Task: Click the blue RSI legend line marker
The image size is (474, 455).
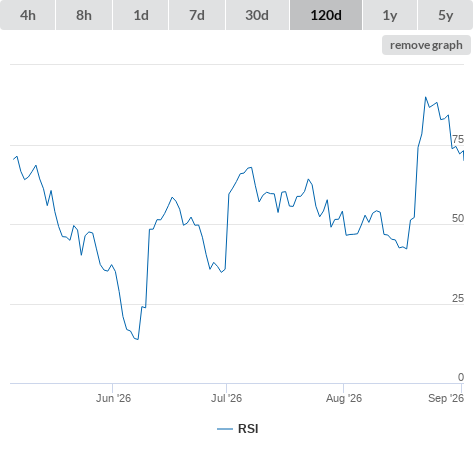Action: click(225, 429)
